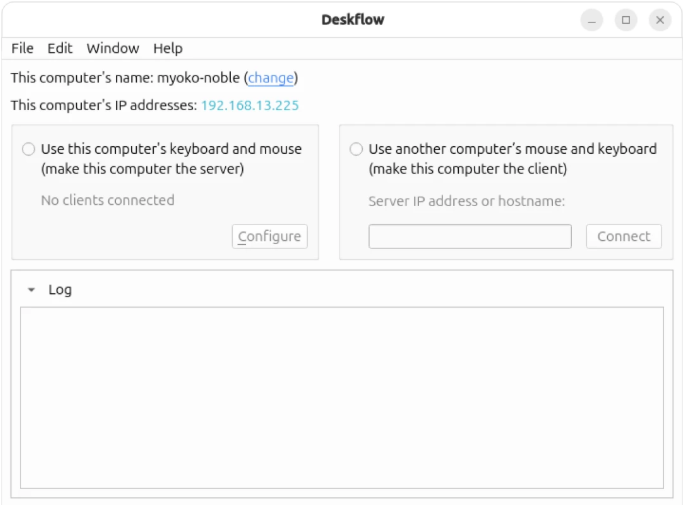Click the Deskflow title bar text
This screenshot has width=683, height=505.
tap(353, 20)
